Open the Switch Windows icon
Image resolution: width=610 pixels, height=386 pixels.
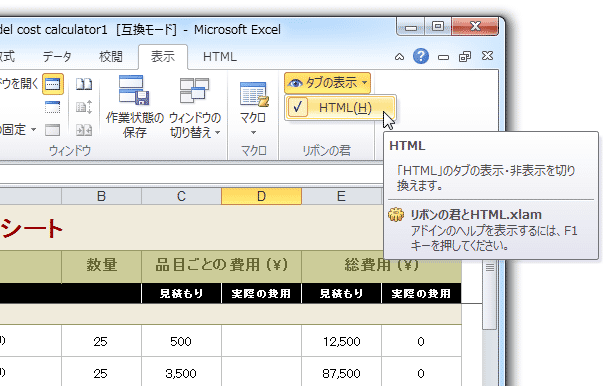click(x=194, y=90)
